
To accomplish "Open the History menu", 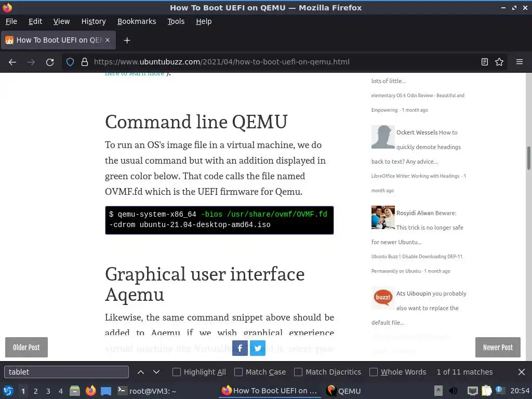I will coord(94,21).
